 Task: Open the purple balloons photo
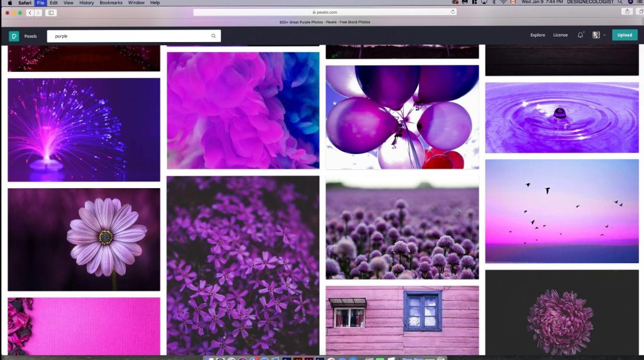pyautogui.click(x=402, y=116)
